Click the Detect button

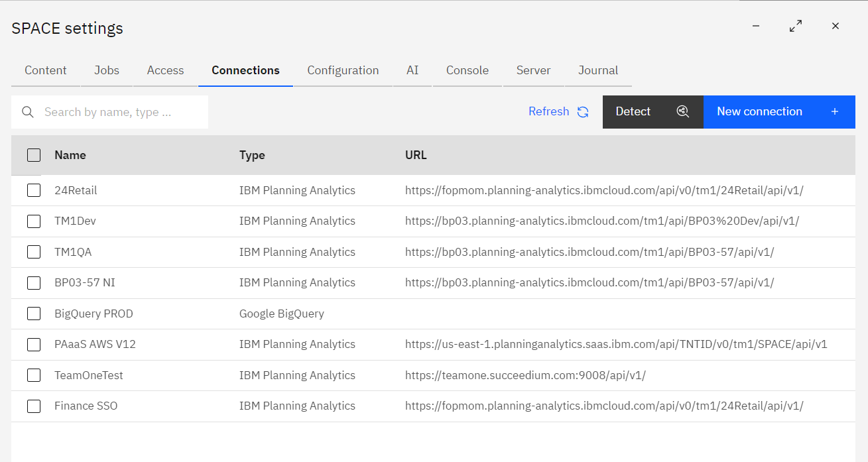point(653,111)
